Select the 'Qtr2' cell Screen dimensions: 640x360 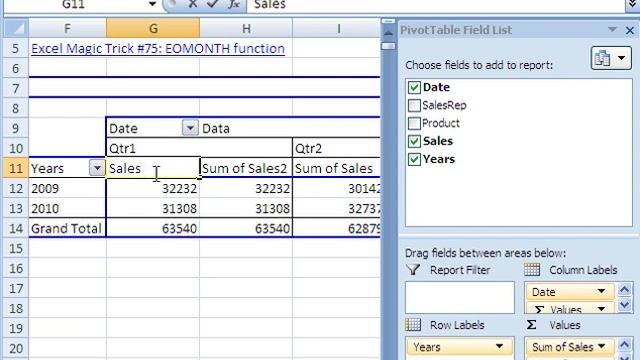tap(336, 148)
